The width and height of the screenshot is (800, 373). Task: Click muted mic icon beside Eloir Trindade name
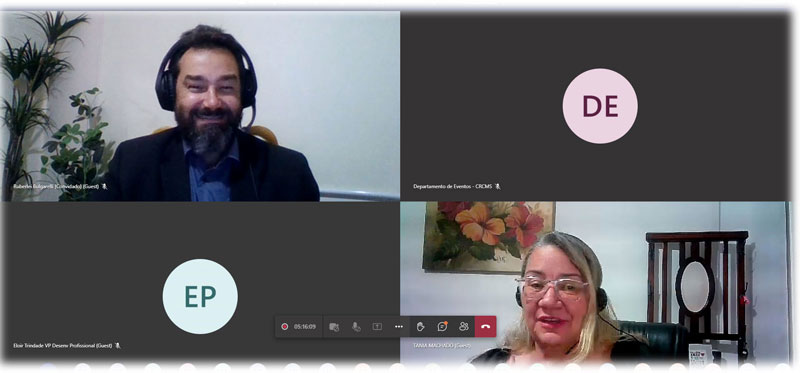(x=118, y=346)
